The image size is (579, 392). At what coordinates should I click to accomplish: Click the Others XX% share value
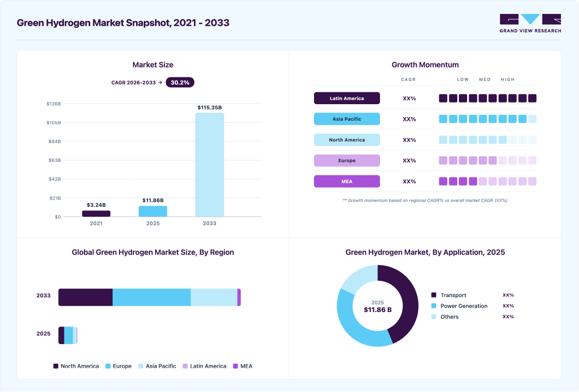tap(508, 317)
